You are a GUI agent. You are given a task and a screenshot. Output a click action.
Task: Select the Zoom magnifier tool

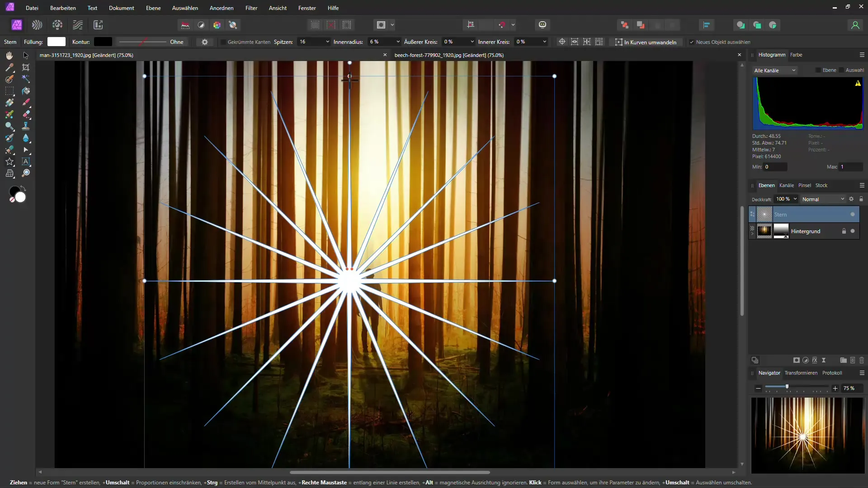[x=26, y=174]
